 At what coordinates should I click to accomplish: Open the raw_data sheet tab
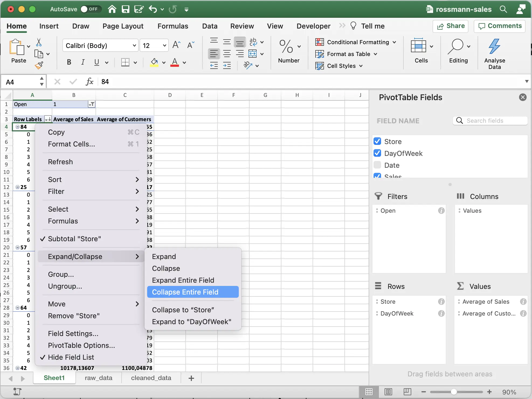98,378
